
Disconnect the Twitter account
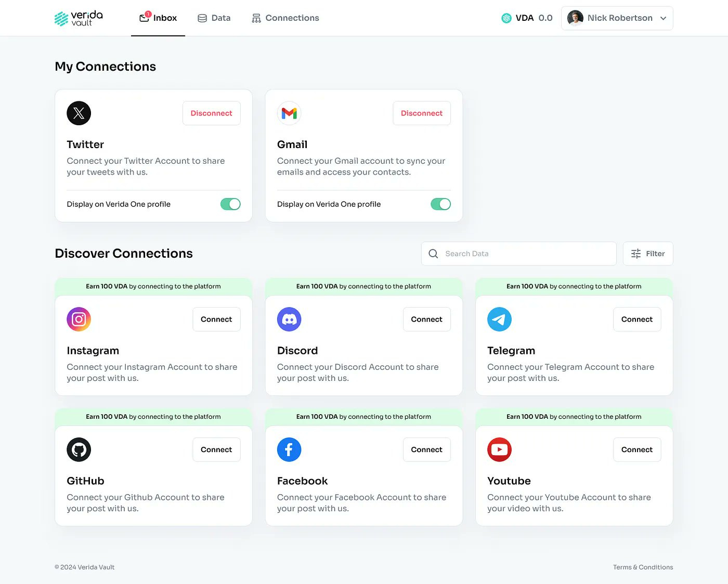(212, 113)
